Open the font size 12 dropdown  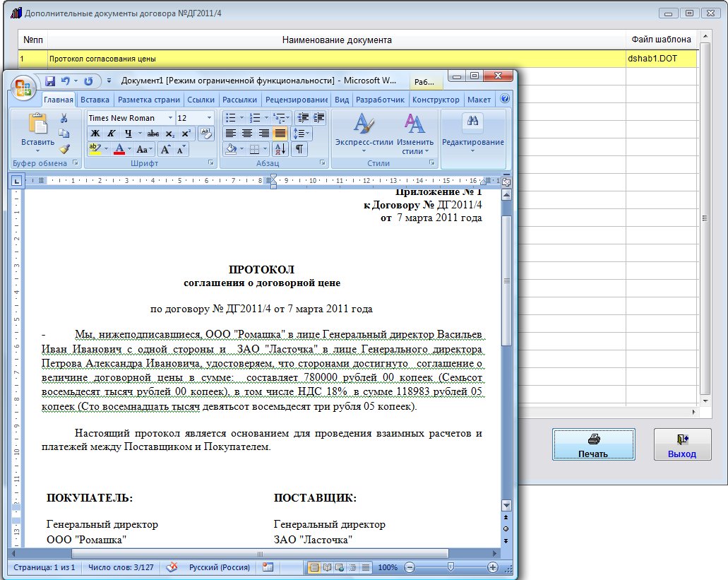click(209, 118)
